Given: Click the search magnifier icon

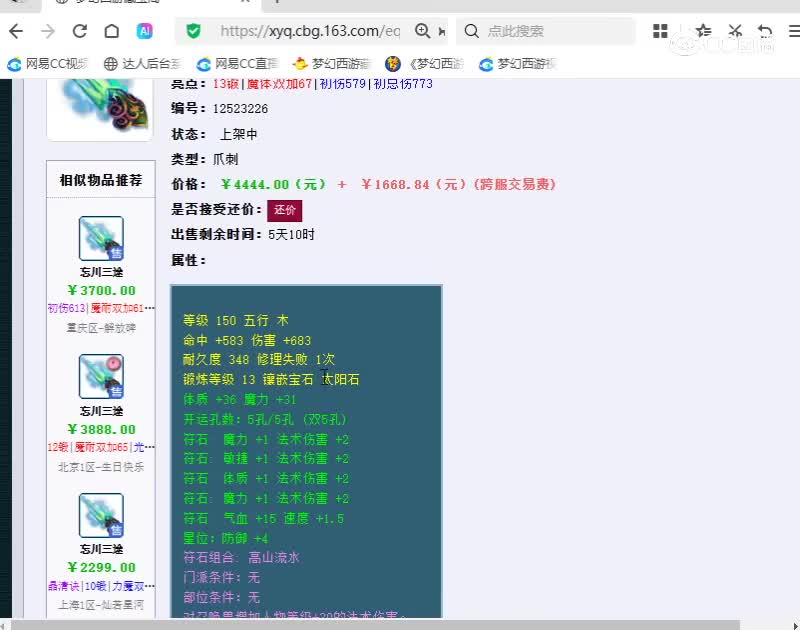Looking at the screenshot, I should coord(471,31).
